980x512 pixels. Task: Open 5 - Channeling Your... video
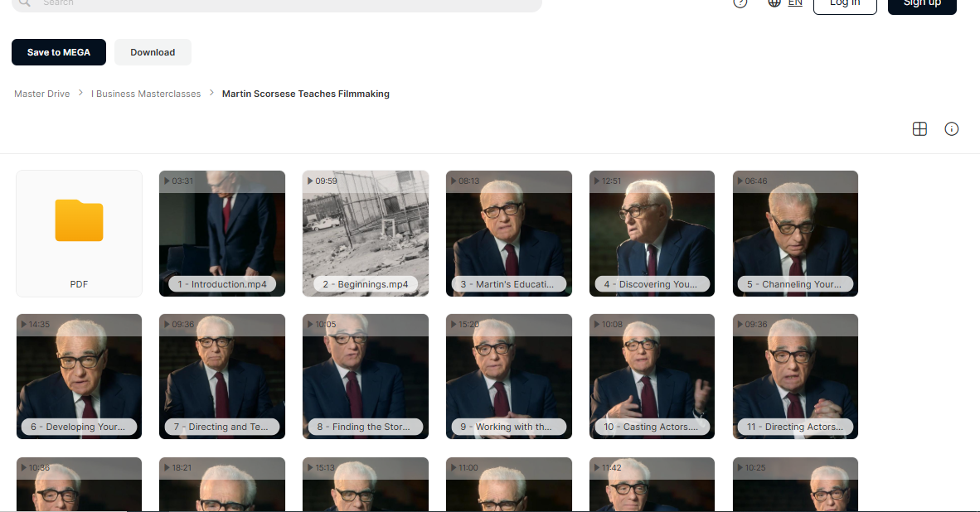pyautogui.click(x=795, y=234)
